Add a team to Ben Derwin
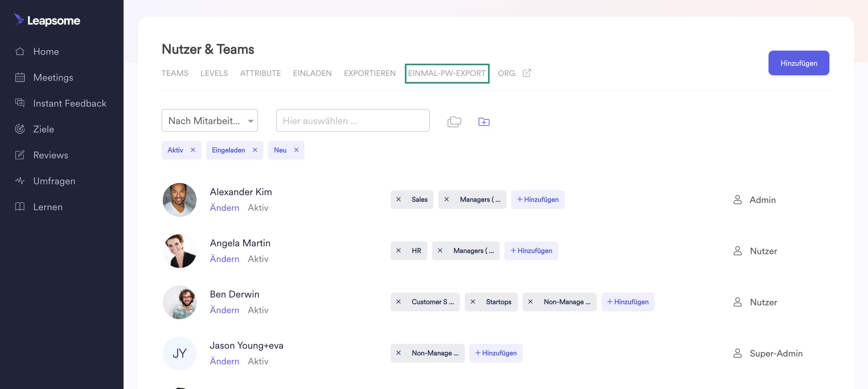Viewport: 868px width, 389px height. click(628, 302)
